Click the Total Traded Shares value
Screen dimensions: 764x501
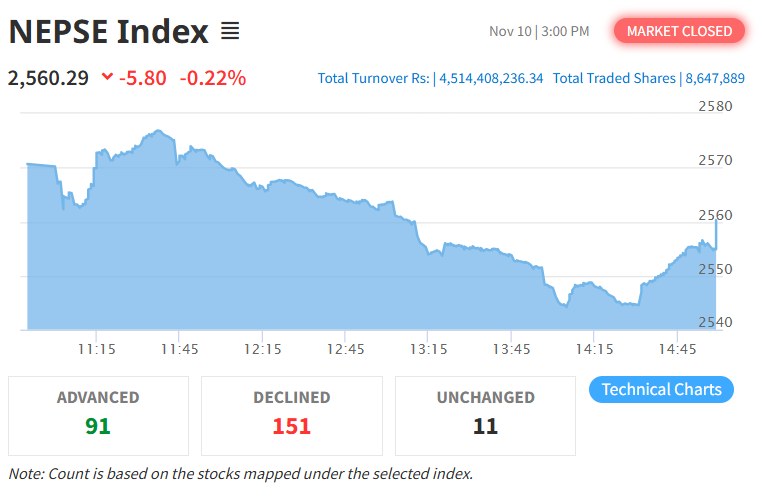714,78
